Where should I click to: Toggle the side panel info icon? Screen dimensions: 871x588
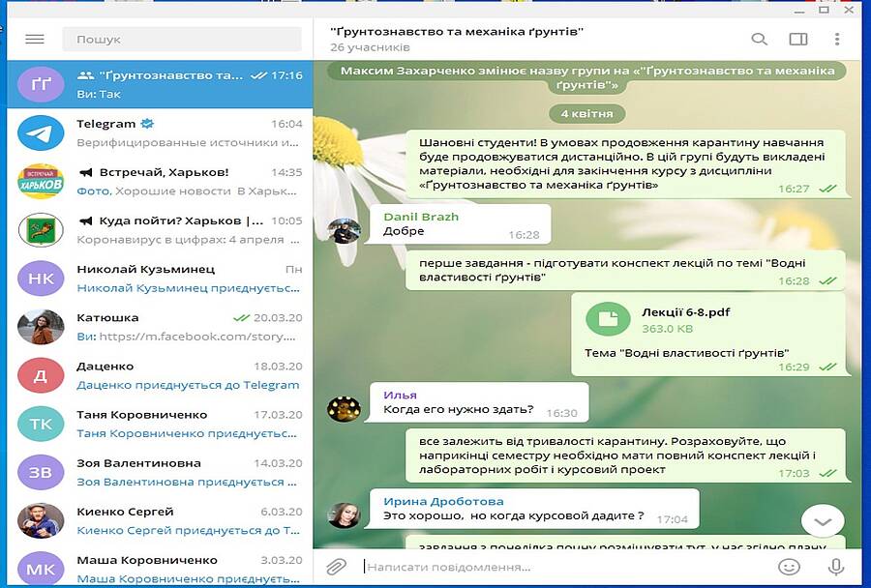(x=798, y=40)
